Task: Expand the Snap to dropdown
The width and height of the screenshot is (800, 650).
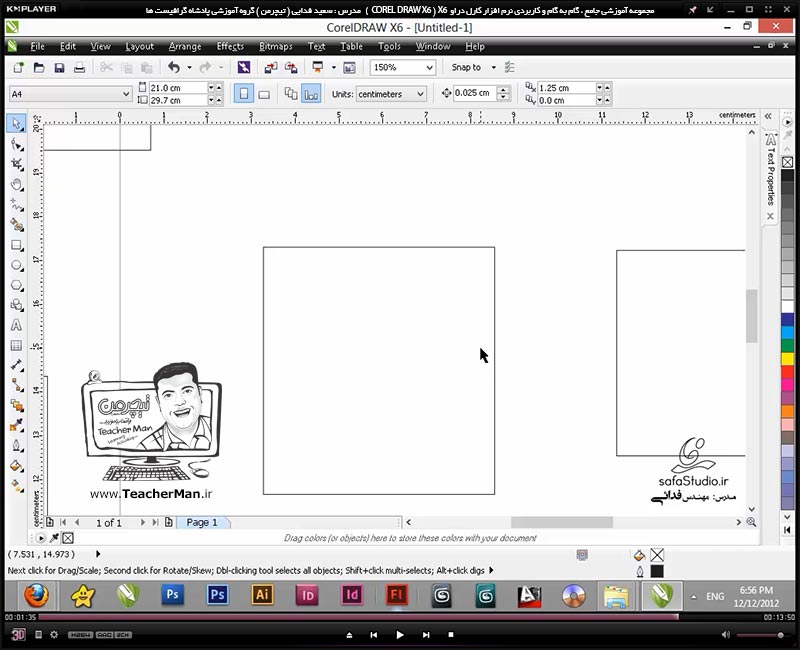Action: pyautogui.click(x=493, y=67)
